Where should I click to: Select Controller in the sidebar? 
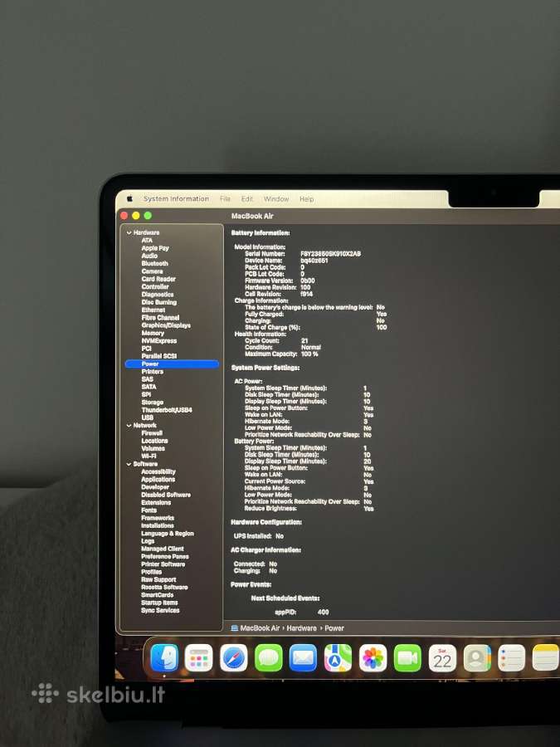pyautogui.click(x=155, y=287)
